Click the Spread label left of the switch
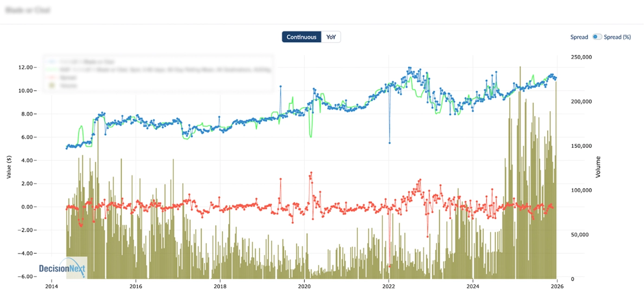This screenshot has height=299, width=644. pyautogui.click(x=579, y=37)
